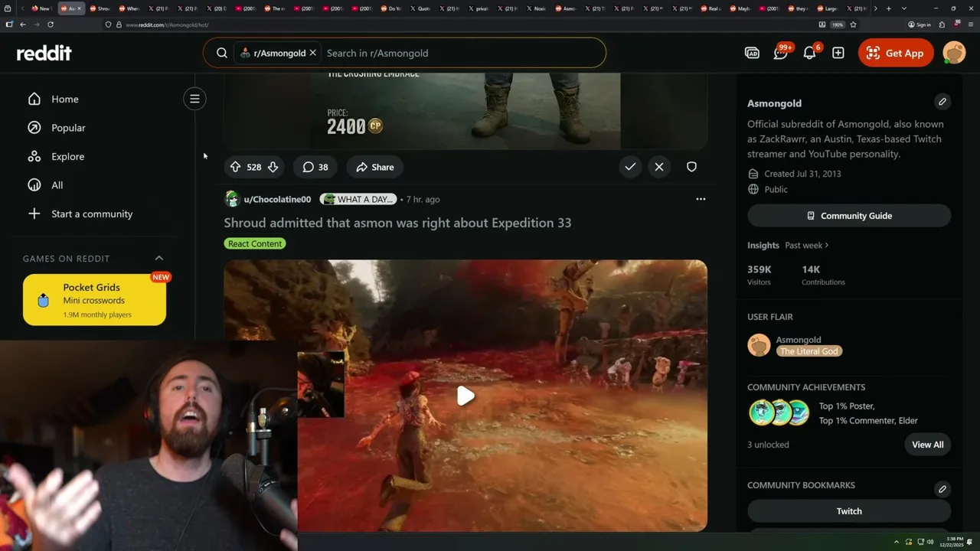Open the notifications bell

coord(809,53)
